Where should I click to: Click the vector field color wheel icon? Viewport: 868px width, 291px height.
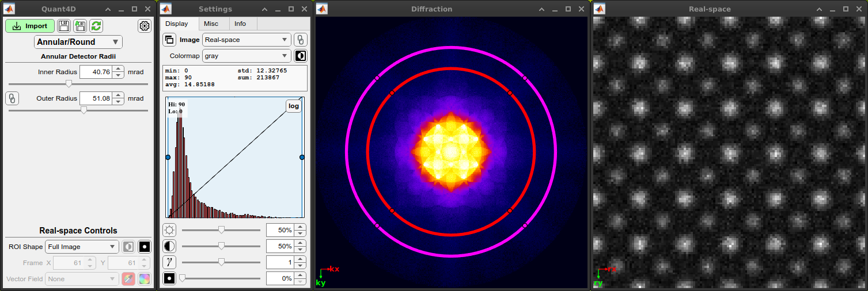point(145,279)
